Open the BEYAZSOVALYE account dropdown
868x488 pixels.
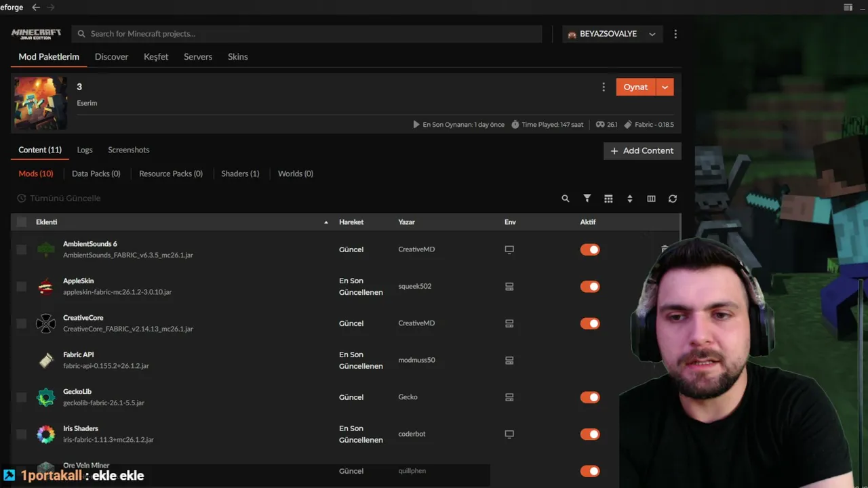612,34
